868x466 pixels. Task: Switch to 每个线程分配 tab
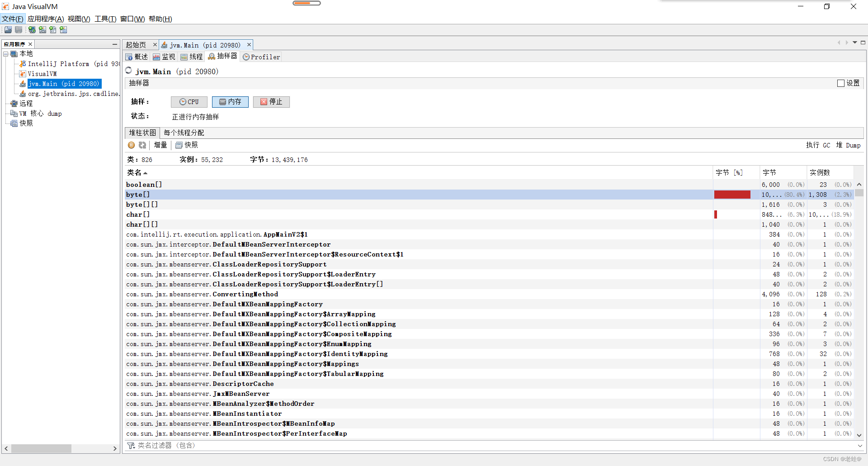point(184,133)
